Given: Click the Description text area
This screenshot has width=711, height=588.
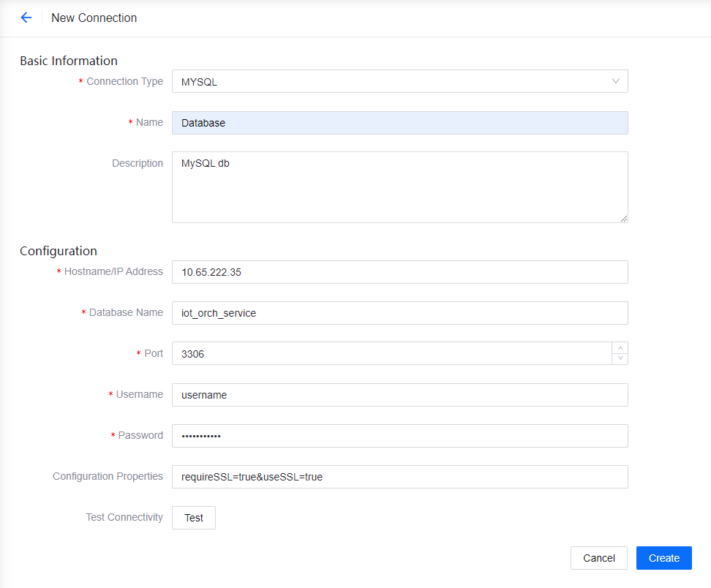Looking at the screenshot, I should (x=399, y=186).
